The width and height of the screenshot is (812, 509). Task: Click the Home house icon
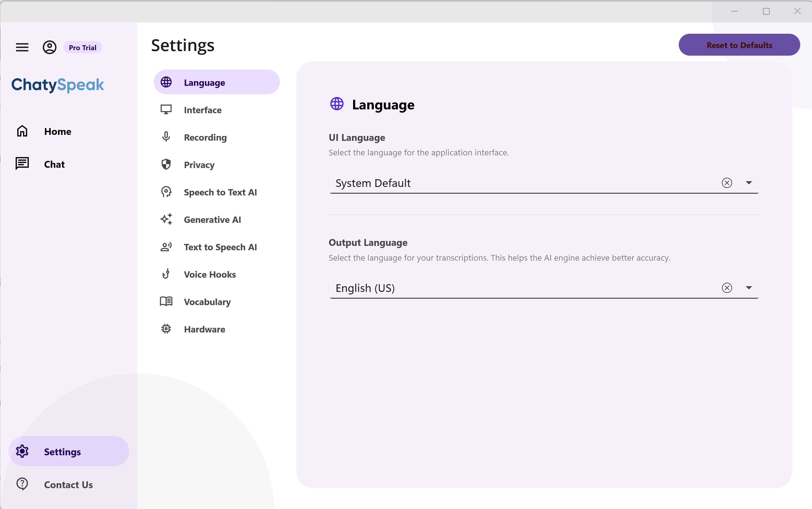click(22, 131)
